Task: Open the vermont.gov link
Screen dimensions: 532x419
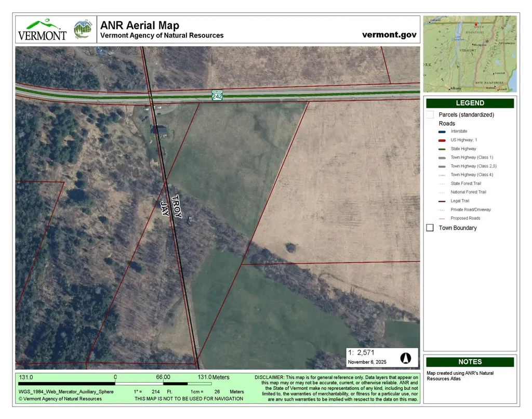Action: click(x=389, y=35)
